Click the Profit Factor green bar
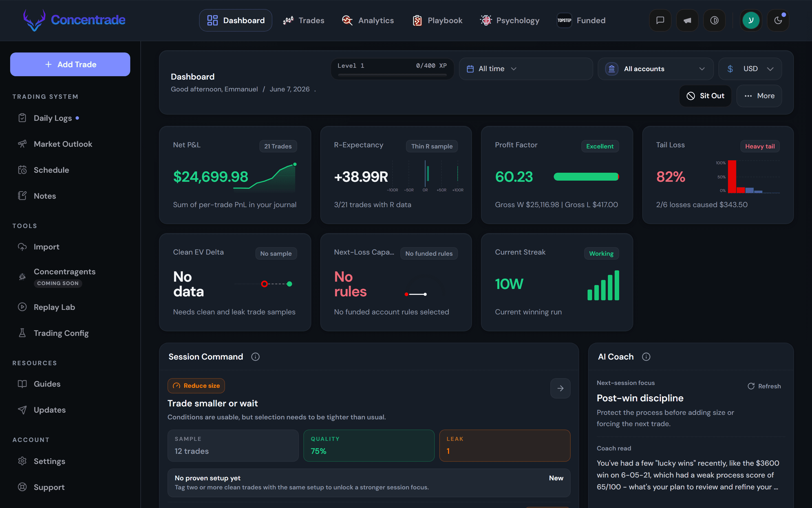 [586, 177]
